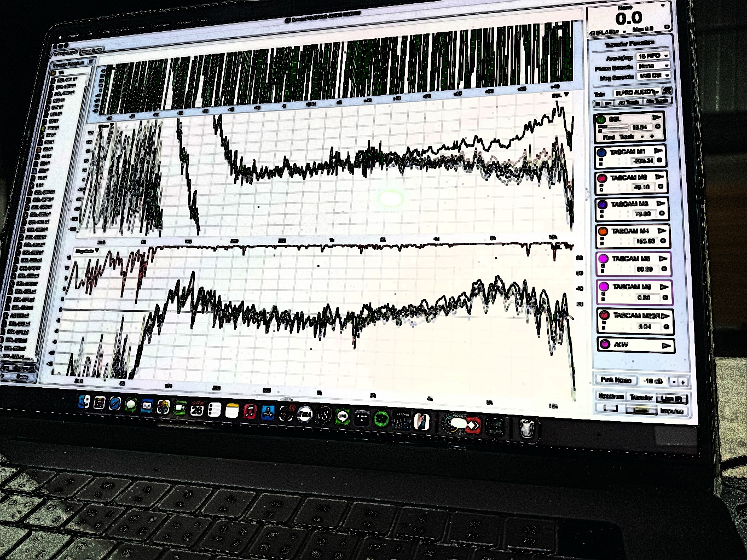Switch to Spectrum view mode
747x560 pixels.
coord(611,396)
